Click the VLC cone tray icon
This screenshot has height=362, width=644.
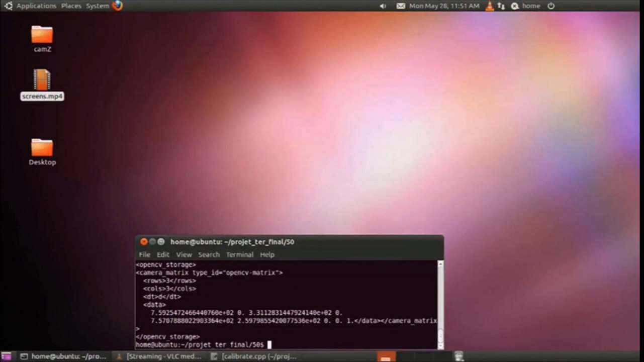coord(490,6)
